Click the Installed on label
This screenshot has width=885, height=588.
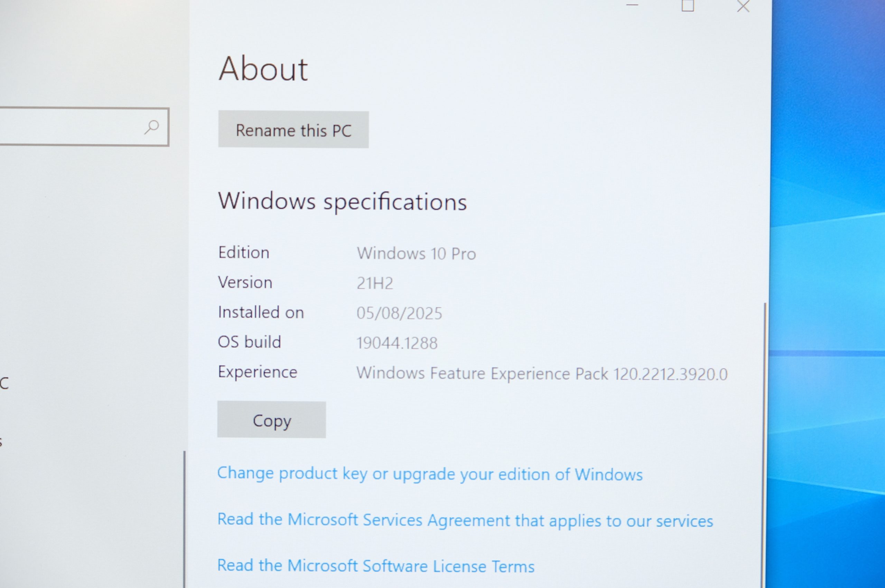coord(261,312)
